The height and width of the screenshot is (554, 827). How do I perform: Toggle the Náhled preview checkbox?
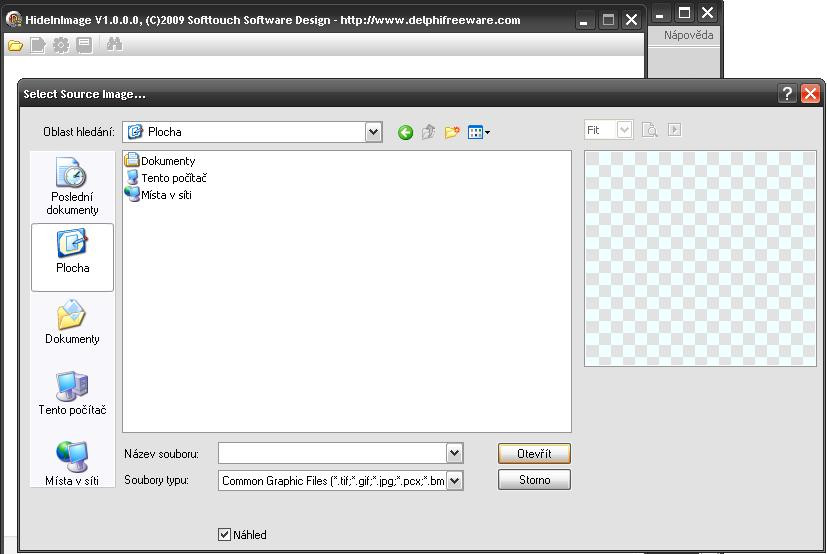coord(224,534)
